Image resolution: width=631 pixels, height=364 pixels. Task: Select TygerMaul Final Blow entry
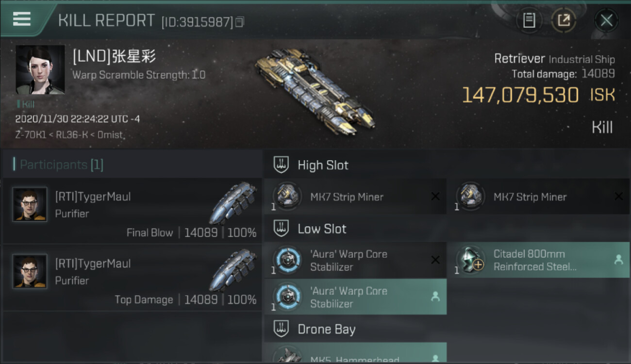click(133, 210)
